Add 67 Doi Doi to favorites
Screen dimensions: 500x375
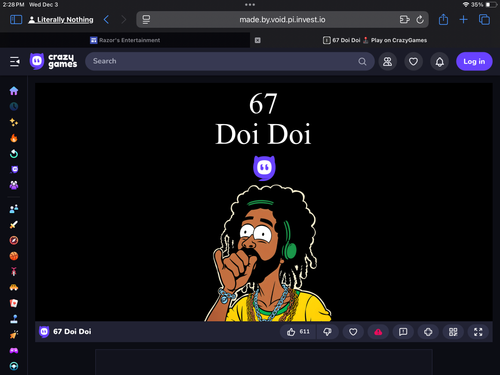tap(353, 332)
